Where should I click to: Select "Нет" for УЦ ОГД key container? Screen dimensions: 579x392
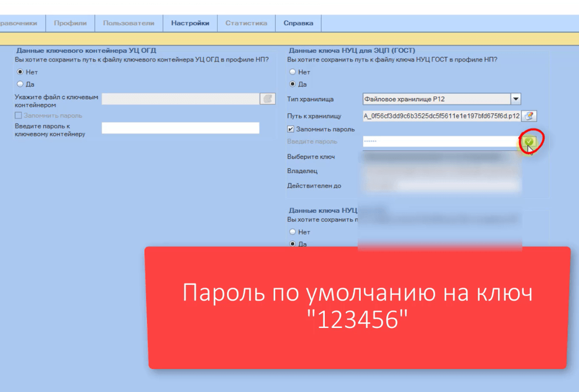[x=20, y=72]
